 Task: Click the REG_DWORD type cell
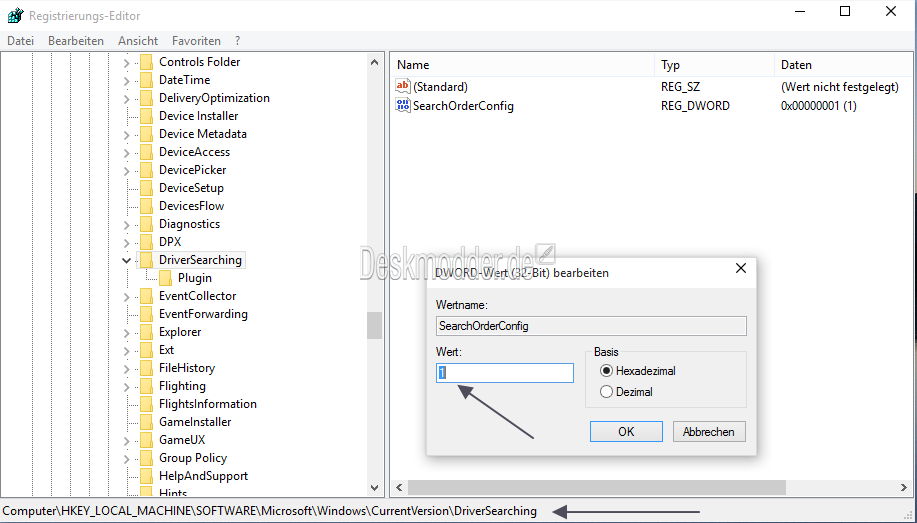click(695, 106)
